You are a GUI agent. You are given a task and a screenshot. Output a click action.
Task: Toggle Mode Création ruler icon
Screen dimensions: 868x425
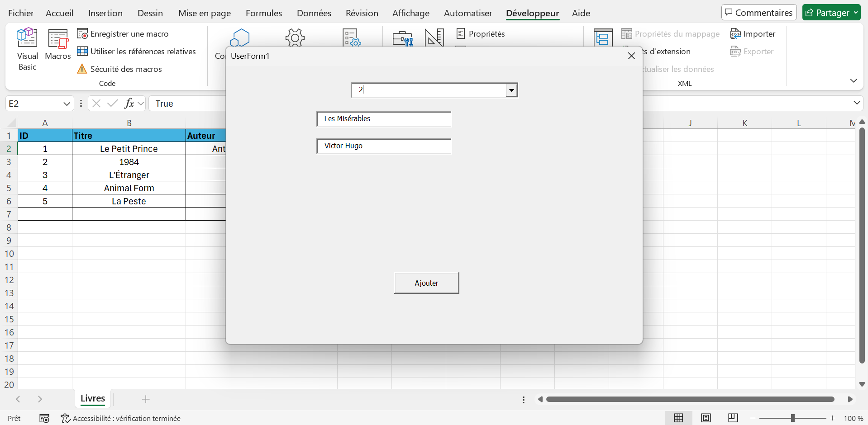coord(434,37)
